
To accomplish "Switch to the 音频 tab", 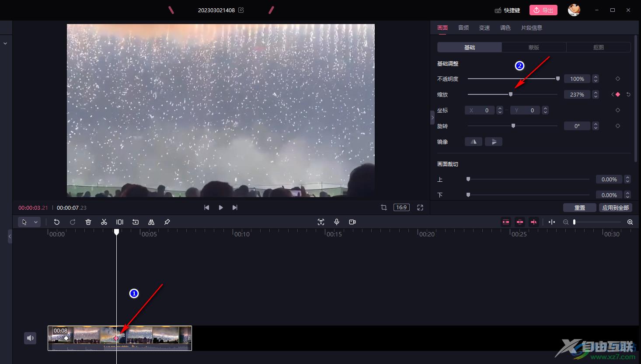I will 463,28.
